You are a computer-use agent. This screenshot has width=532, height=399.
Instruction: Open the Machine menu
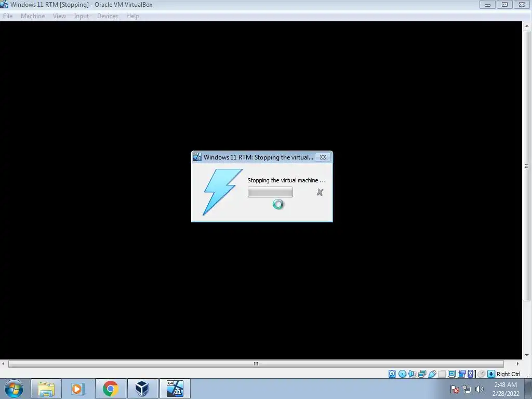33,16
